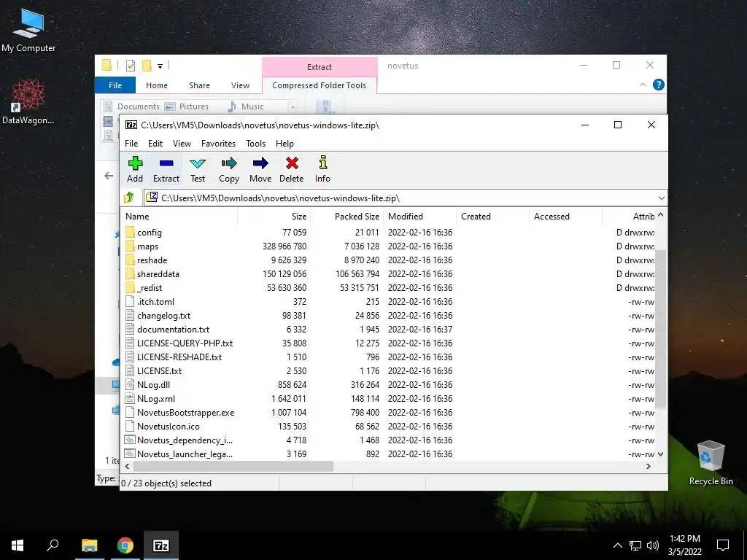Screen dimensions: 747x560
Task: Collapse the Explorer ribbon chevron
Action: point(643,85)
